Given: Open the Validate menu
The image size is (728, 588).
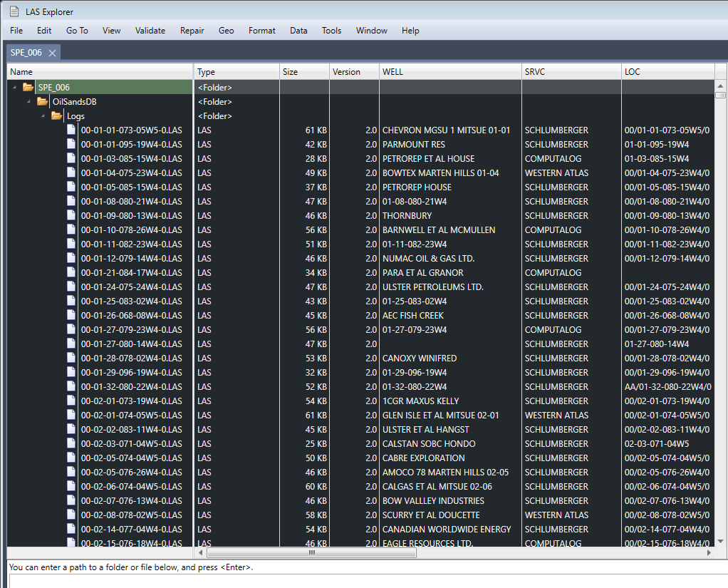Looking at the screenshot, I should [x=150, y=30].
